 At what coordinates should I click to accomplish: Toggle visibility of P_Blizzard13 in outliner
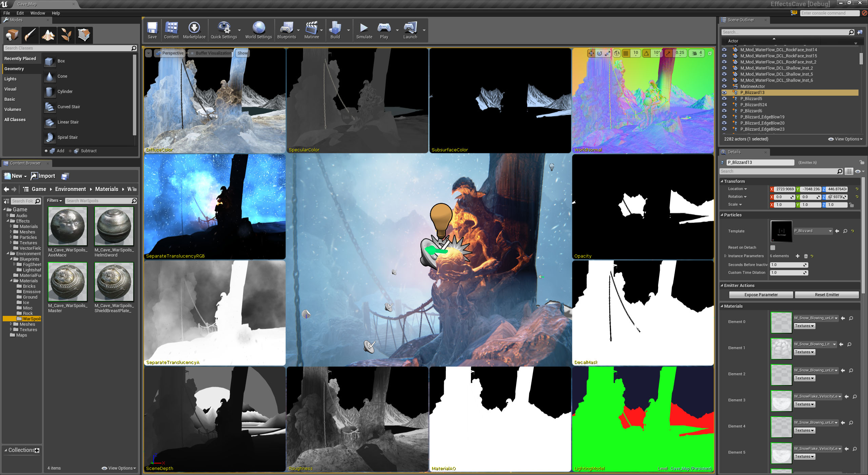coord(724,92)
